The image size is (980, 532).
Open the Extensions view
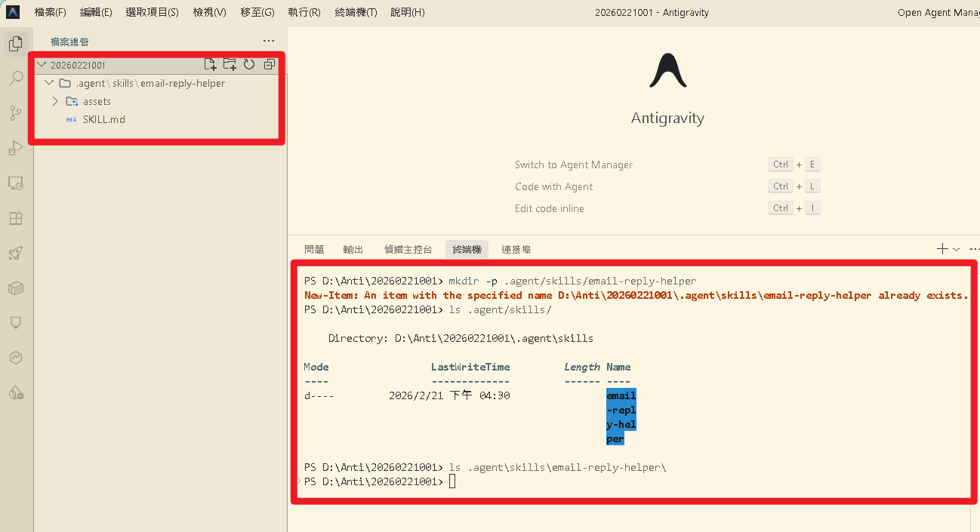click(16, 218)
